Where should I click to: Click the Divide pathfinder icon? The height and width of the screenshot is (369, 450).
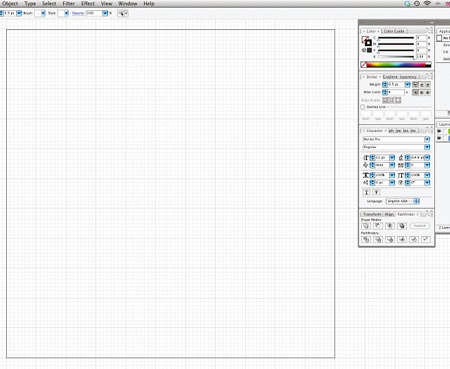click(x=366, y=239)
